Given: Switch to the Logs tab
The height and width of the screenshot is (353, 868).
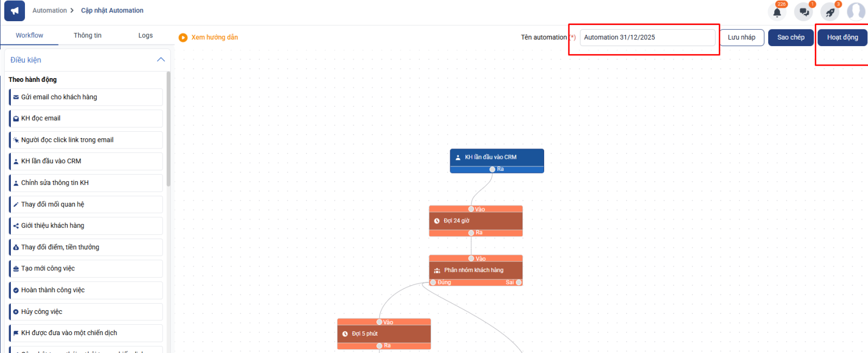Looking at the screenshot, I should [145, 35].
